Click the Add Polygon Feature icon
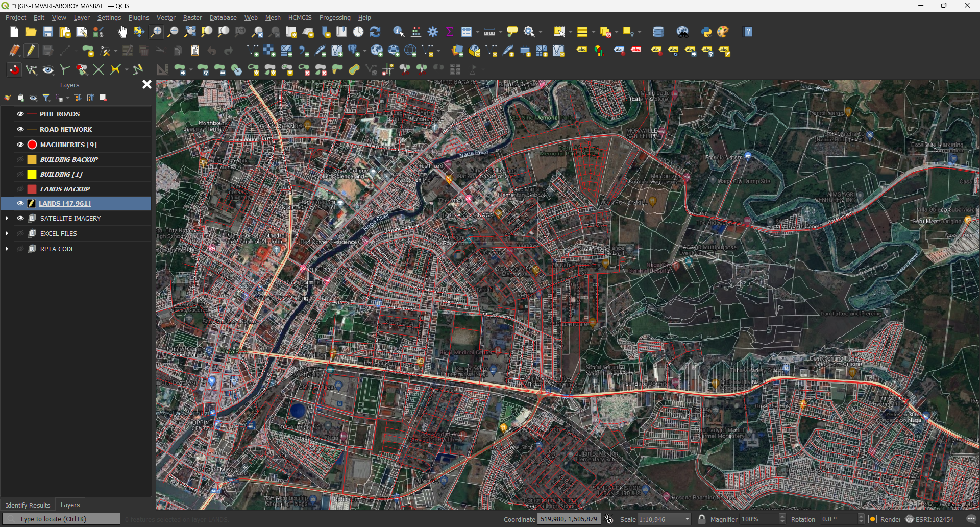Screen dimensions: 980x527 click(x=88, y=51)
